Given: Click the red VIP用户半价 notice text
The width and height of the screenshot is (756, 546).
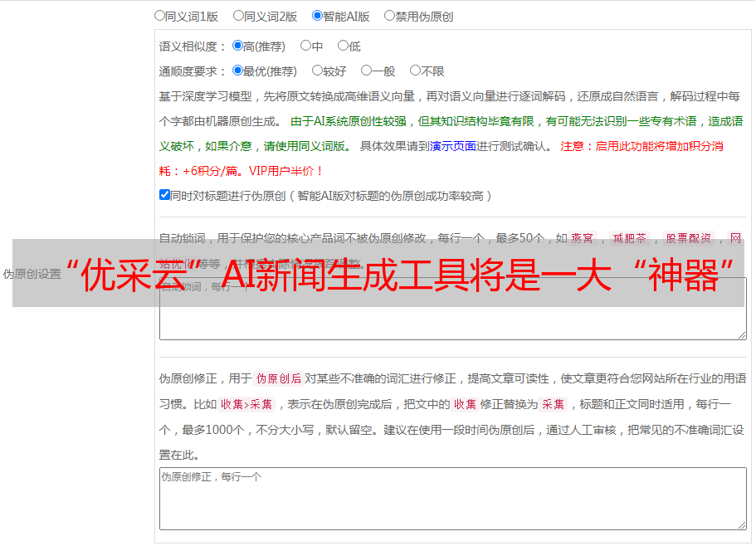Looking at the screenshot, I should (x=285, y=171).
